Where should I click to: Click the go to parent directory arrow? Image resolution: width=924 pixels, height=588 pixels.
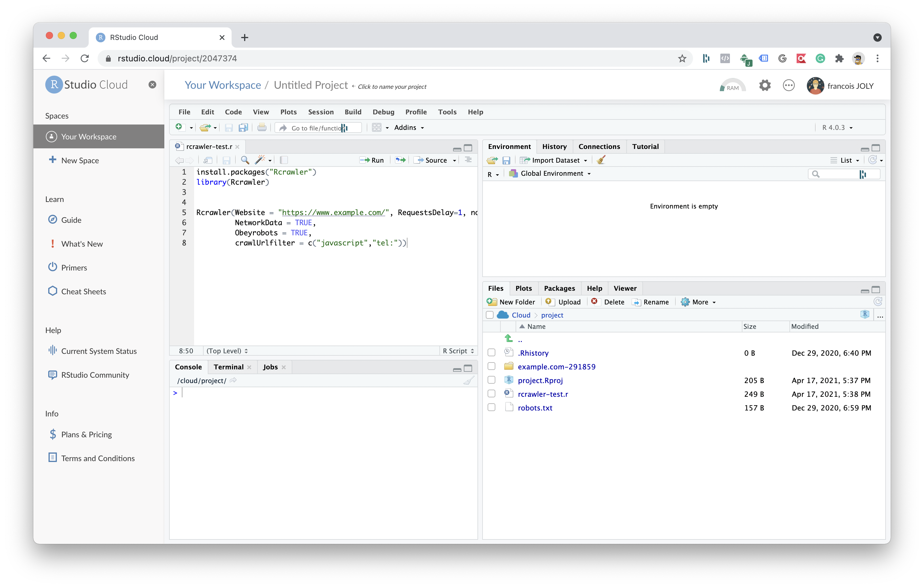(509, 339)
